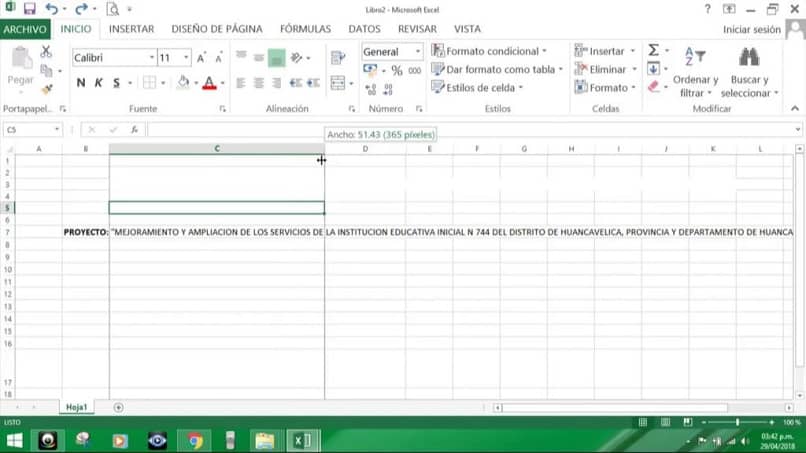Open the General number format dropdown
Image resolution: width=806 pixels, height=453 pixels.
pyautogui.click(x=417, y=51)
